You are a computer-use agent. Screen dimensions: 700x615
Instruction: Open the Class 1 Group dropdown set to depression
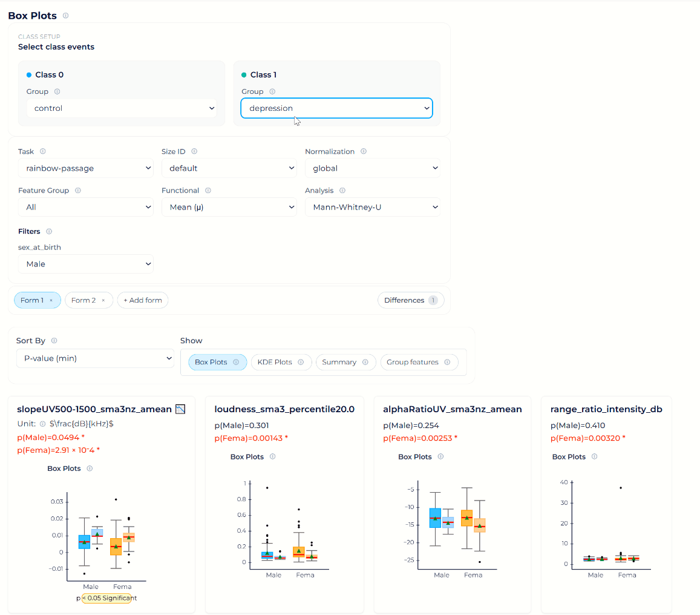click(x=336, y=108)
